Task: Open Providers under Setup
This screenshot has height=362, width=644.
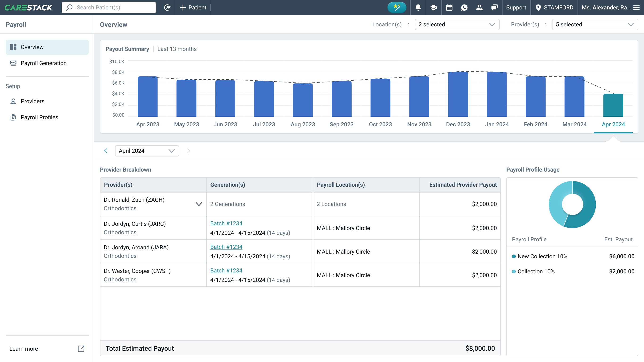Action: click(x=47, y=101)
